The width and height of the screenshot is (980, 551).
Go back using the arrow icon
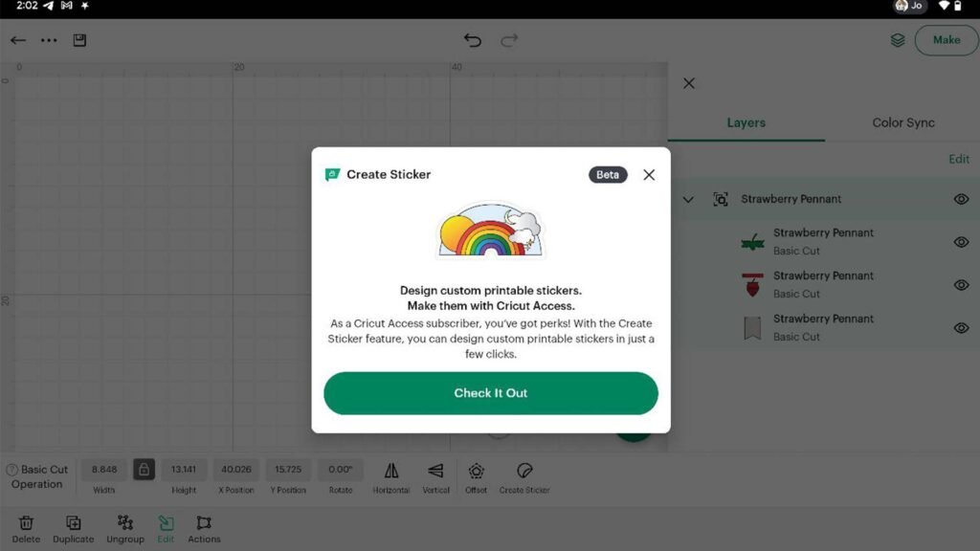(x=18, y=40)
